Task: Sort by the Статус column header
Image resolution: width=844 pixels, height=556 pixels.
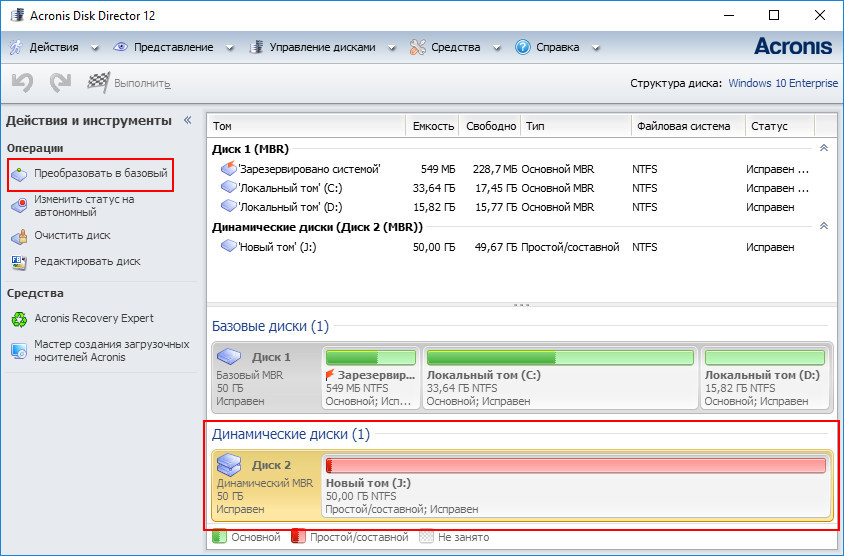Action: coord(780,126)
